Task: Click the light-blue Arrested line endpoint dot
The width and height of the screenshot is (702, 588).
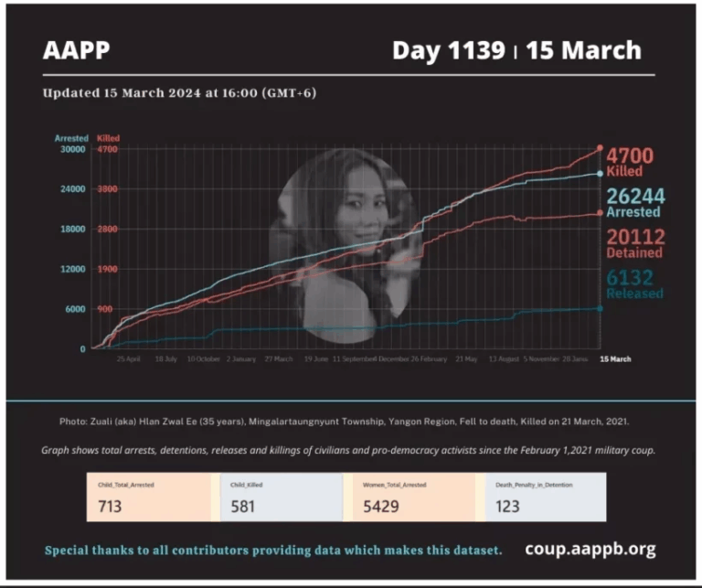Action: (x=600, y=174)
